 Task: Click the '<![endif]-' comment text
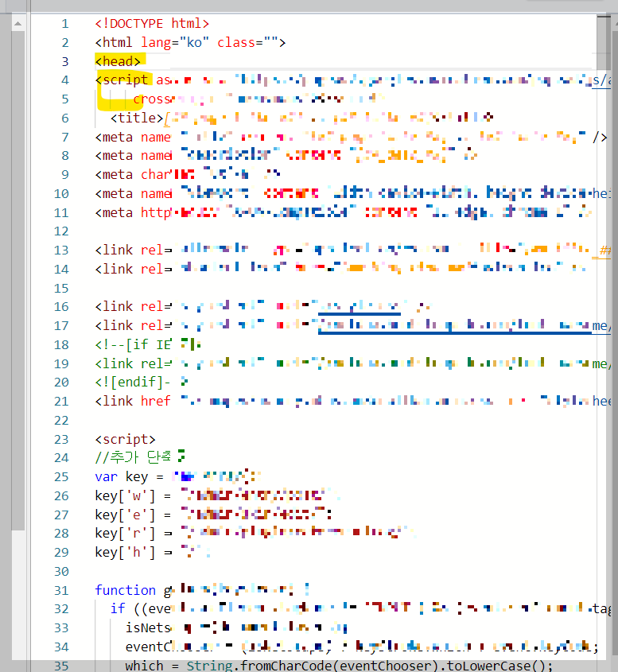coord(132,382)
